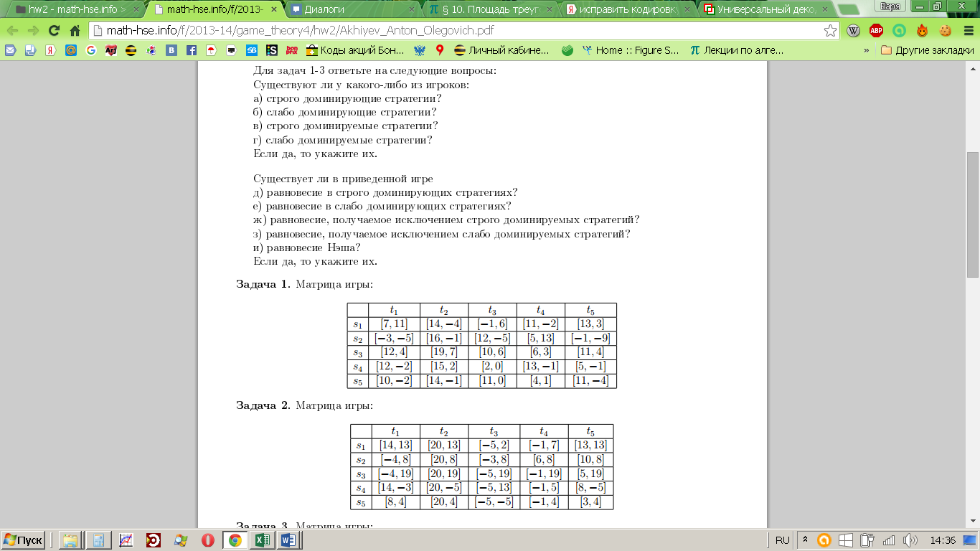Open the 'Лекции по алге...' bookmark
Viewport: 980px width, 551px height.
(736, 50)
